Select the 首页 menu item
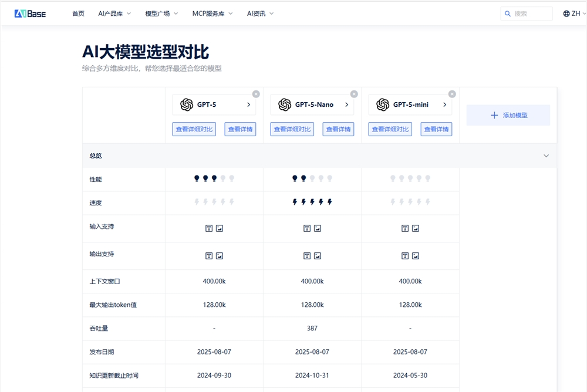The image size is (587, 392). (78, 13)
